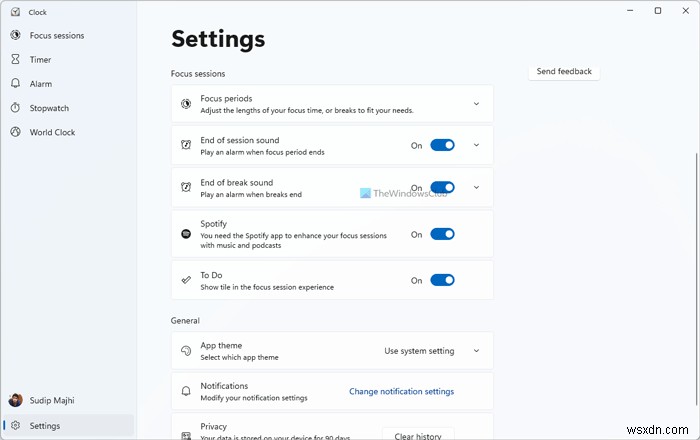Select the Alarm bell icon

tap(16, 84)
